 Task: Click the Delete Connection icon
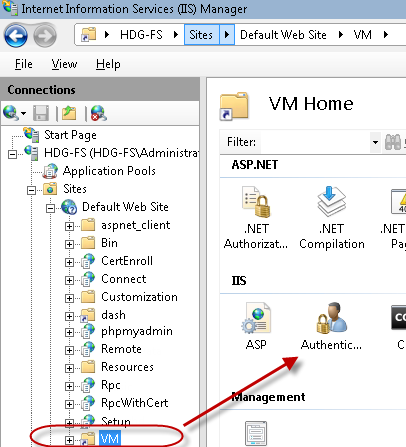pyautogui.click(x=99, y=113)
